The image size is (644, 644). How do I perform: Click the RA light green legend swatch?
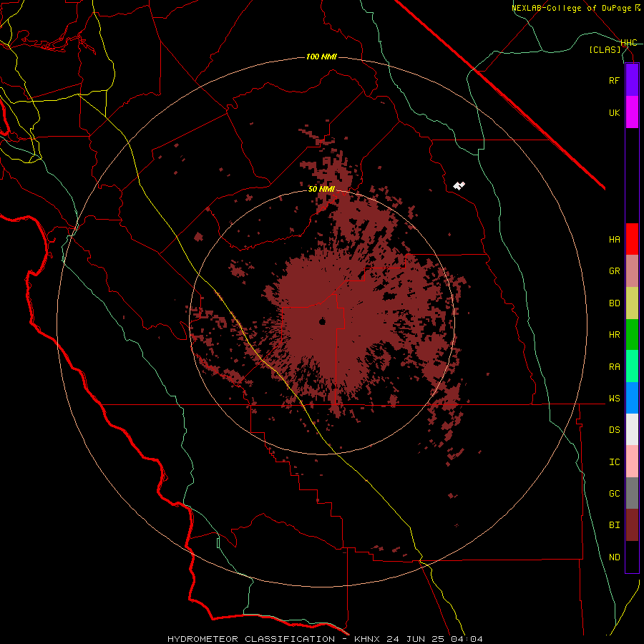(632, 366)
